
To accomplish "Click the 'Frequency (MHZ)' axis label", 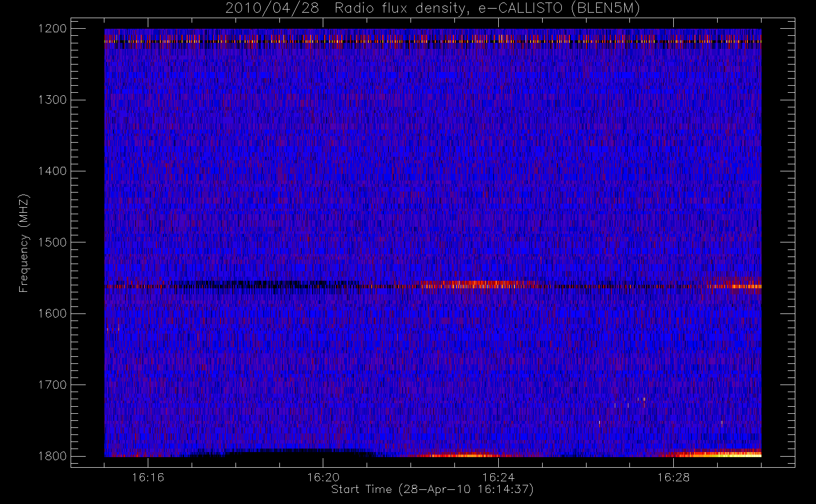I will tap(24, 243).
